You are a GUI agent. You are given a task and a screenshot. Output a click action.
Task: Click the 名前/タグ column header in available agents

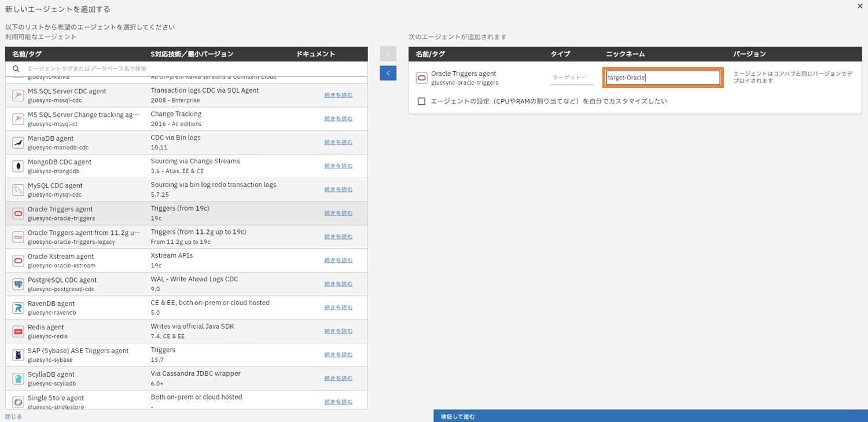click(26, 54)
